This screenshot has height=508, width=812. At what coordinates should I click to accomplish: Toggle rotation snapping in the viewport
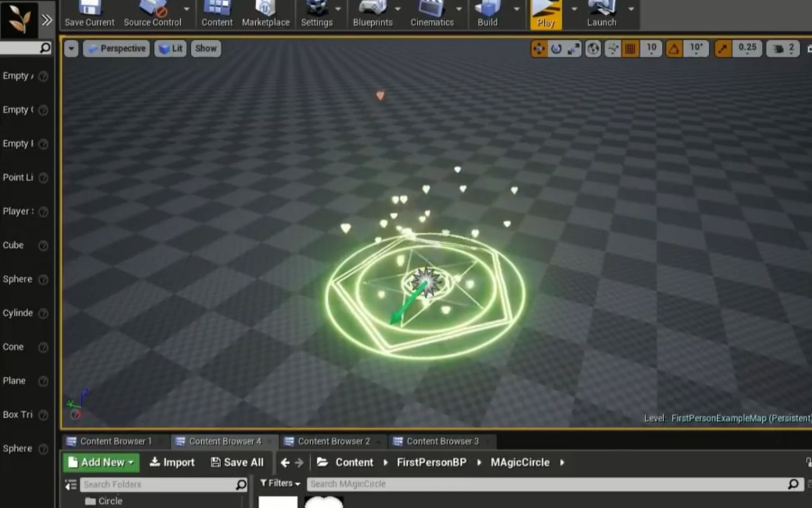pyautogui.click(x=674, y=48)
